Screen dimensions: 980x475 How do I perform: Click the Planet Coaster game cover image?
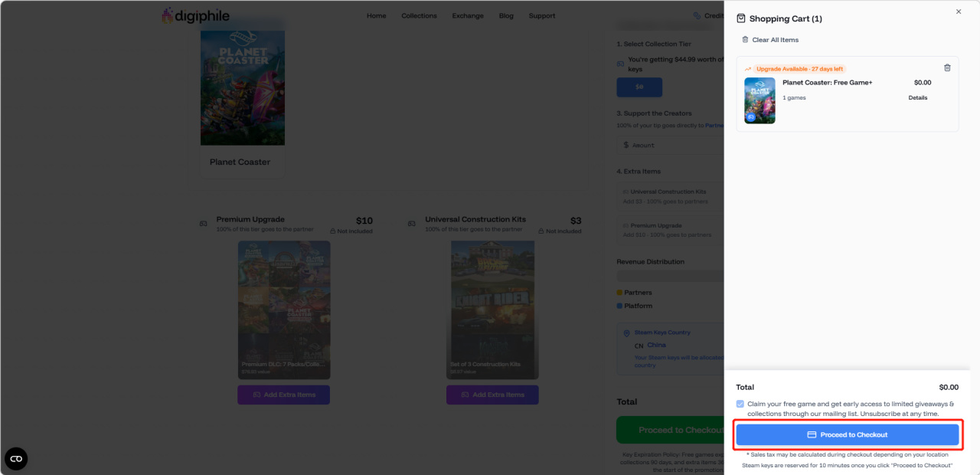(x=243, y=88)
